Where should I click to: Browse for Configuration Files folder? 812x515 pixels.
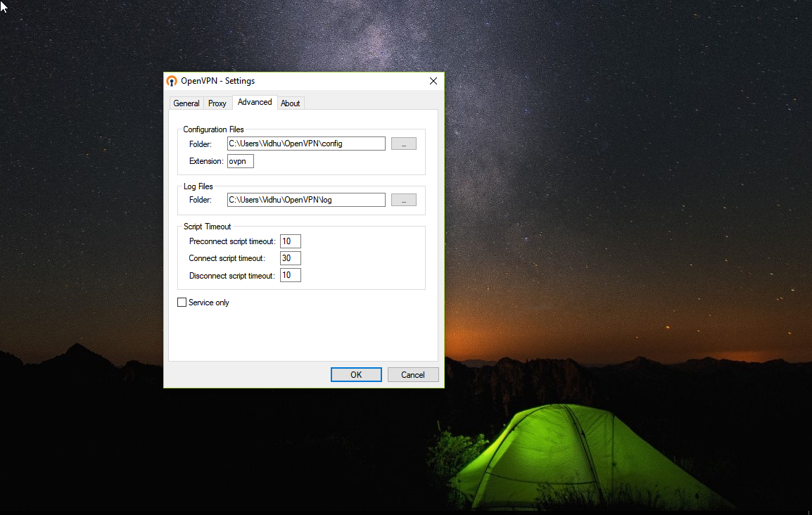point(403,144)
